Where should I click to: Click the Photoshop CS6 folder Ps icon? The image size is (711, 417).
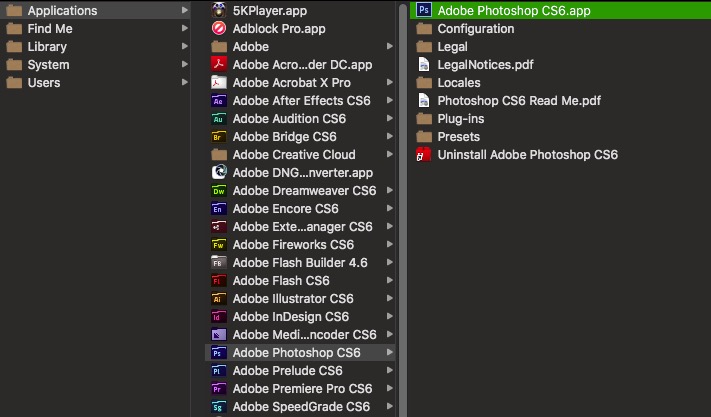219,353
